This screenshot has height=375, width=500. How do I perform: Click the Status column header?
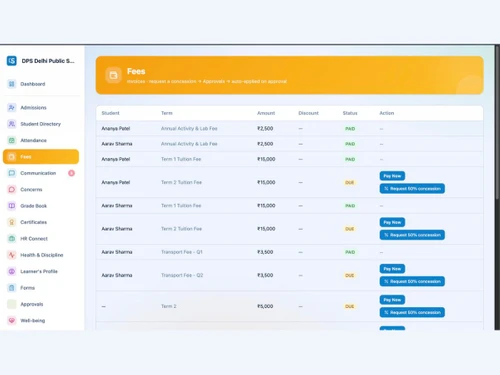tap(350, 113)
